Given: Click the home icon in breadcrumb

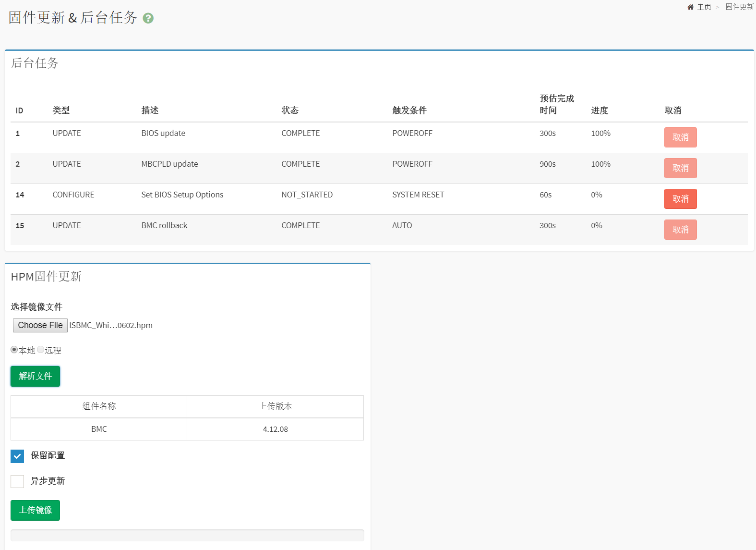Looking at the screenshot, I should click(x=690, y=7).
